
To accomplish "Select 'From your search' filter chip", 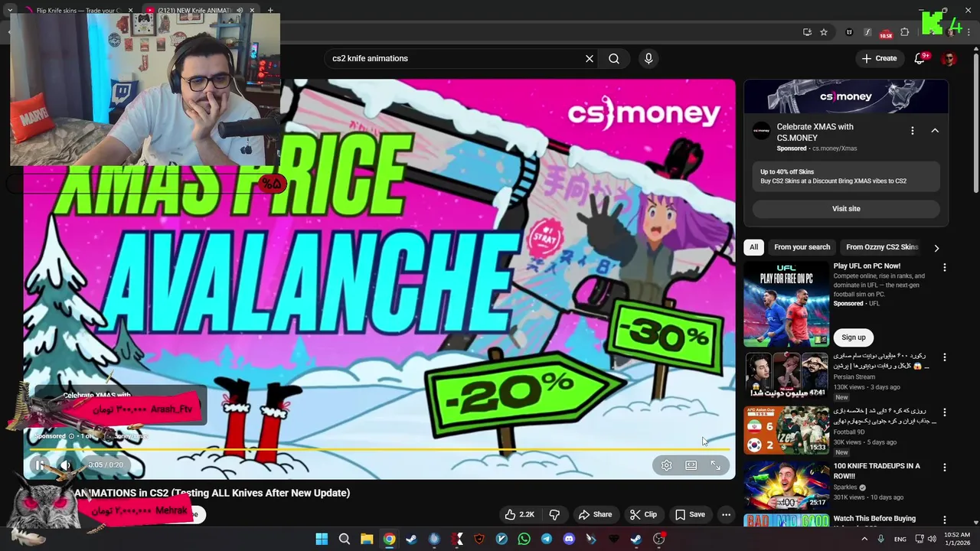I will 802,247.
